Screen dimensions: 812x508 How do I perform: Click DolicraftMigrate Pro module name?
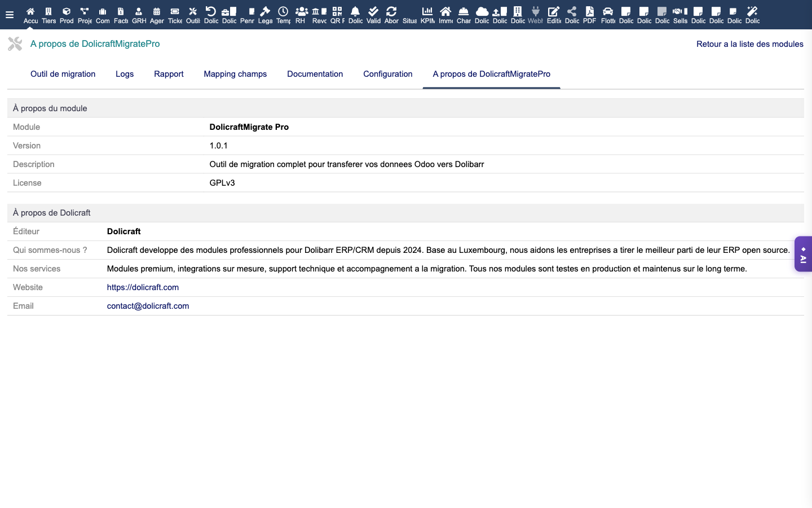249,127
